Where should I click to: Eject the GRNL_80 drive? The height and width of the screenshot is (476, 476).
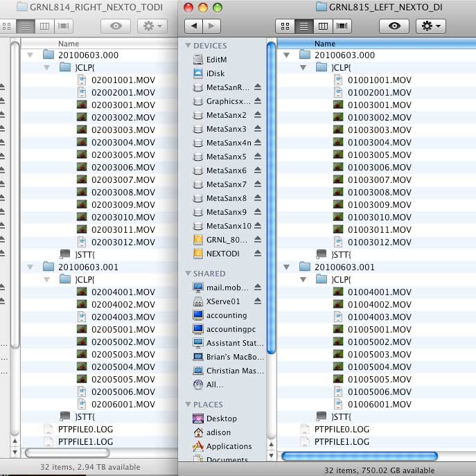(258, 240)
